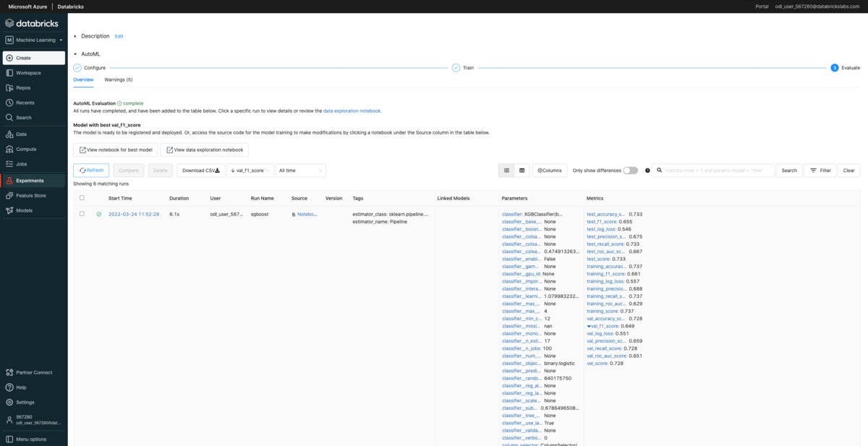Click the Delete button
Viewport: 868px width, 446px height.
point(161,171)
